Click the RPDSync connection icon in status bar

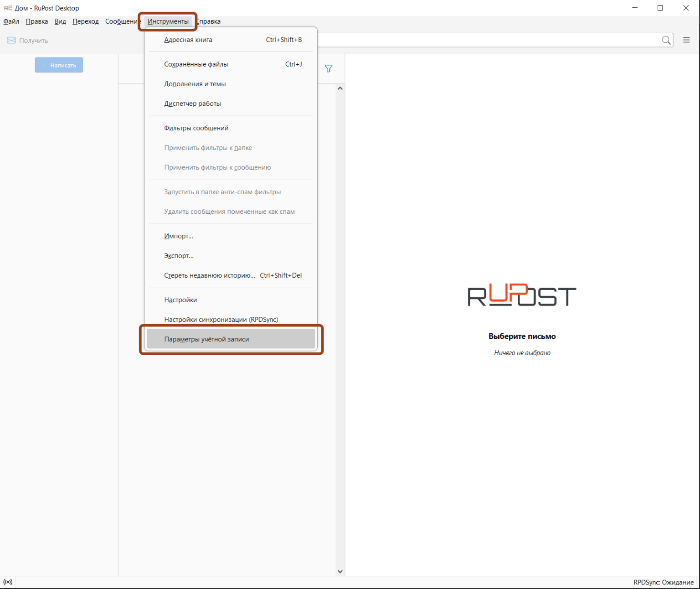click(8, 582)
